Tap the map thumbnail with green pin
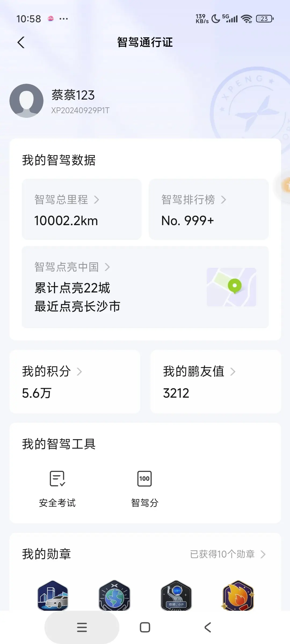The height and width of the screenshot is (644, 290). (x=231, y=287)
